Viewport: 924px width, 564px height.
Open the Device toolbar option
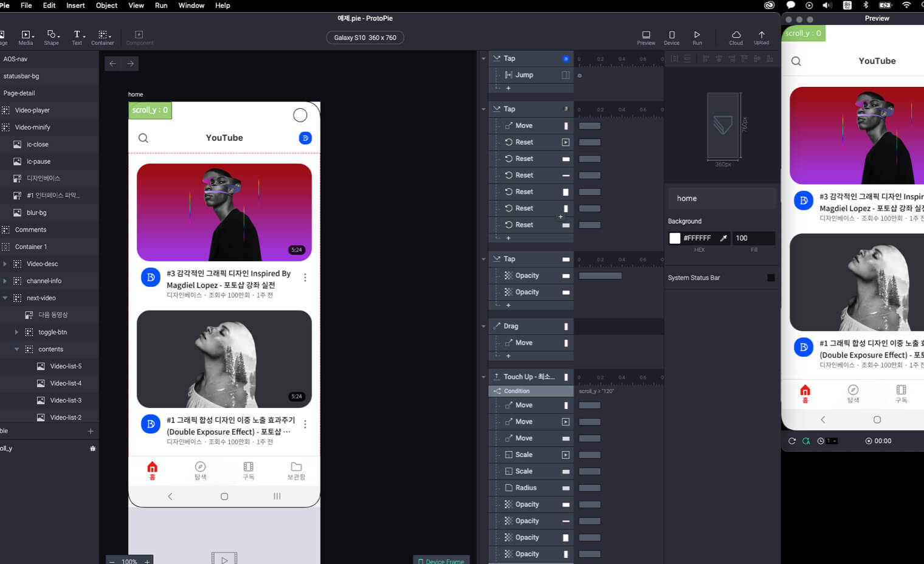click(x=672, y=38)
